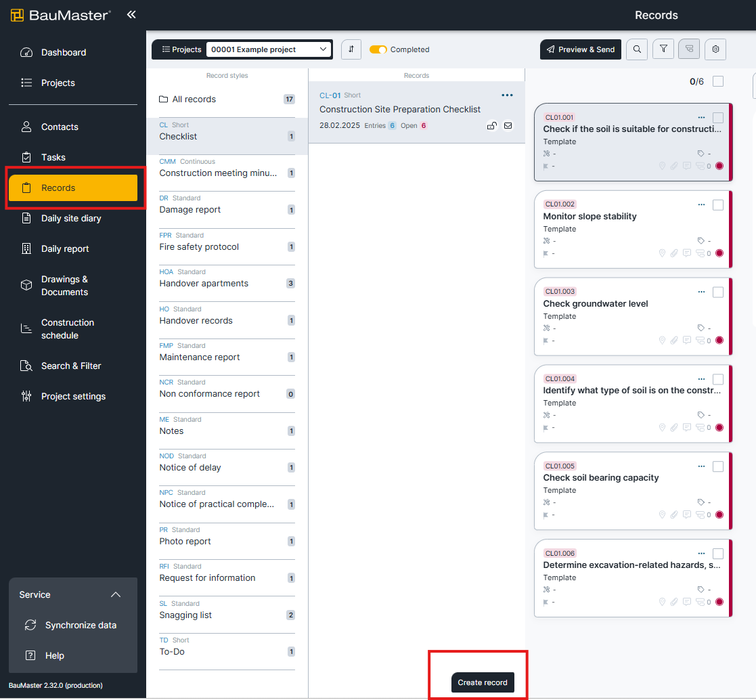Viewport: 756px width, 700px height.
Task: Click the red status dot on entry CL01.001
Action: tap(719, 166)
